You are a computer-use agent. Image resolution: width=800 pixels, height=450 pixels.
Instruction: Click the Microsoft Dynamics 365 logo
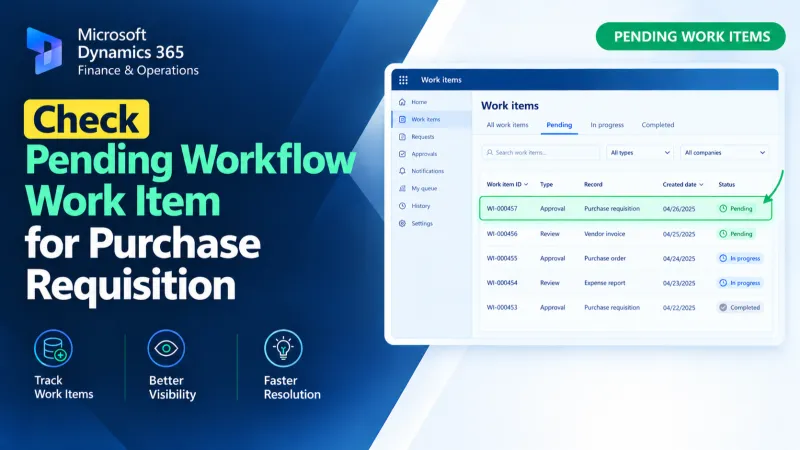pyautogui.click(x=44, y=51)
